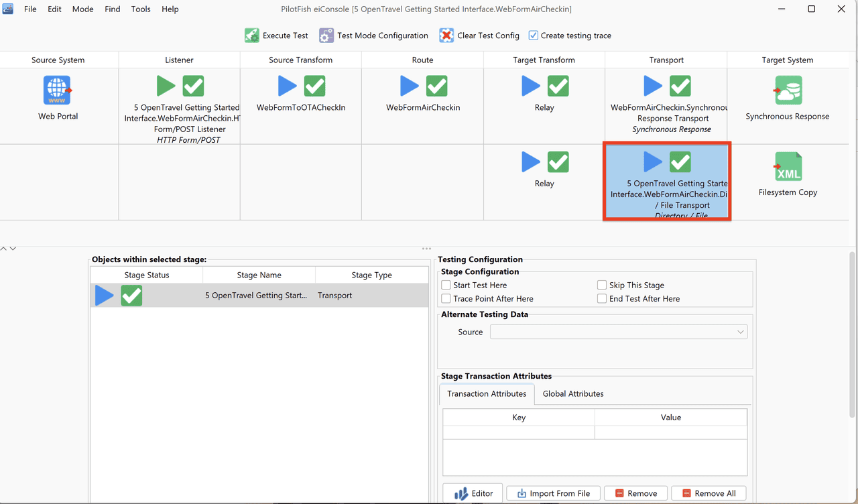858x504 pixels.
Task: Open Test Mode Configuration gear icon
Action: [326, 36]
